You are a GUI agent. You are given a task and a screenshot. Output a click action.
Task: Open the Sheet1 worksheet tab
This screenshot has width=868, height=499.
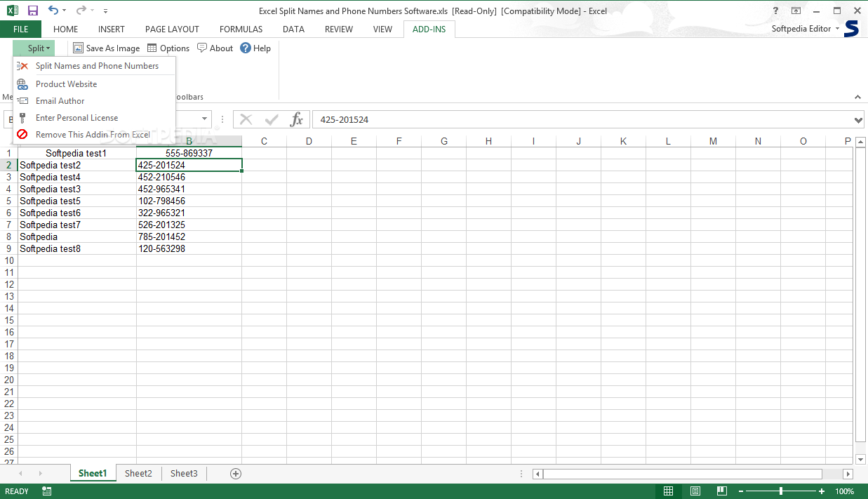click(x=93, y=474)
